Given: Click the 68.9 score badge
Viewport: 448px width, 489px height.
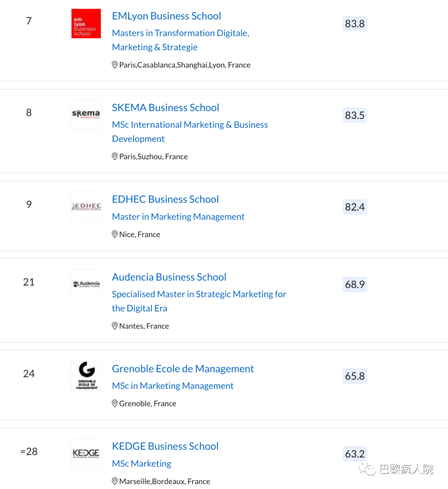Looking at the screenshot, I should point(355,285).
